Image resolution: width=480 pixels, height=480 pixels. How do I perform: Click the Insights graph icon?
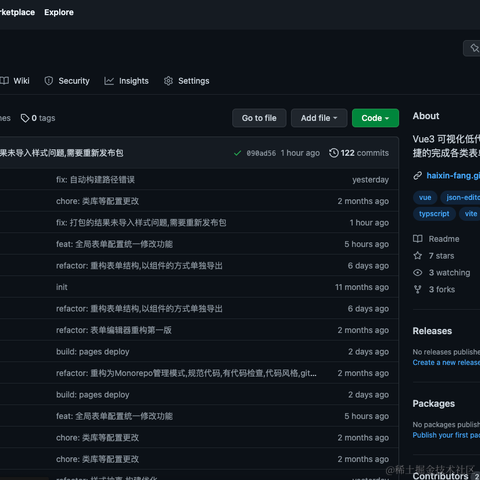click(x=109, y=81)
